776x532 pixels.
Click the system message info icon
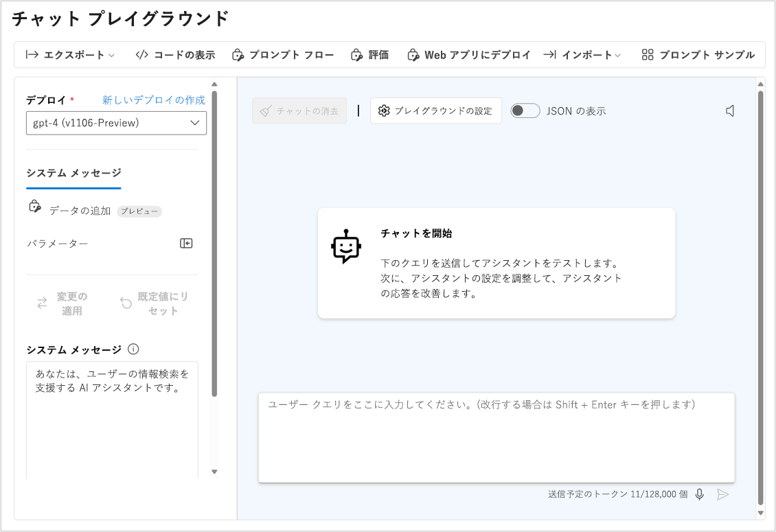(x=133, y=349)
